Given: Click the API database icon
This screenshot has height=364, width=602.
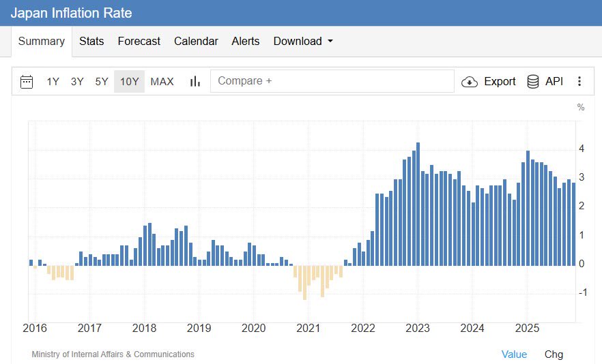Looking at the screenshot, I should 533,82.
